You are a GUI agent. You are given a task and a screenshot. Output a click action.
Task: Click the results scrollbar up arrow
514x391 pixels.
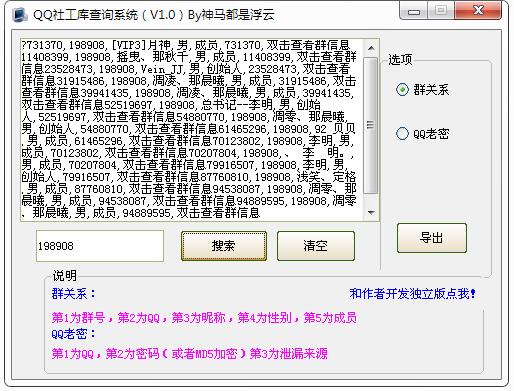tap(371, 48)
